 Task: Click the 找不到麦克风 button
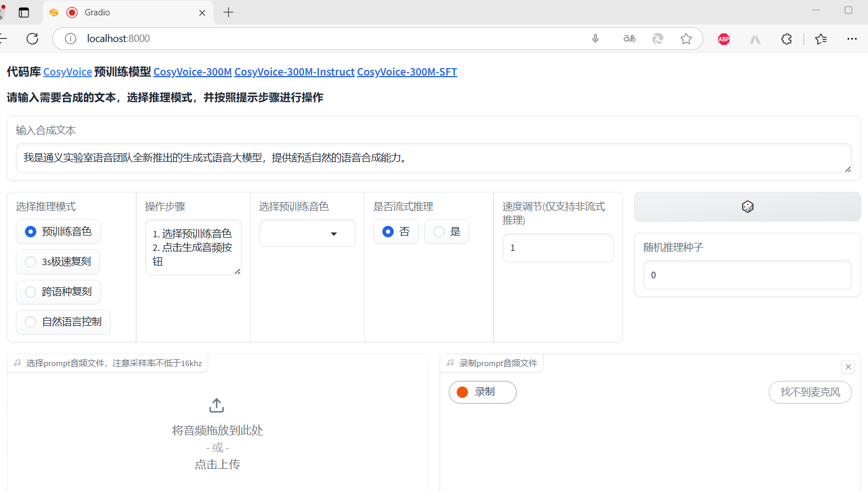click(810, 392)
